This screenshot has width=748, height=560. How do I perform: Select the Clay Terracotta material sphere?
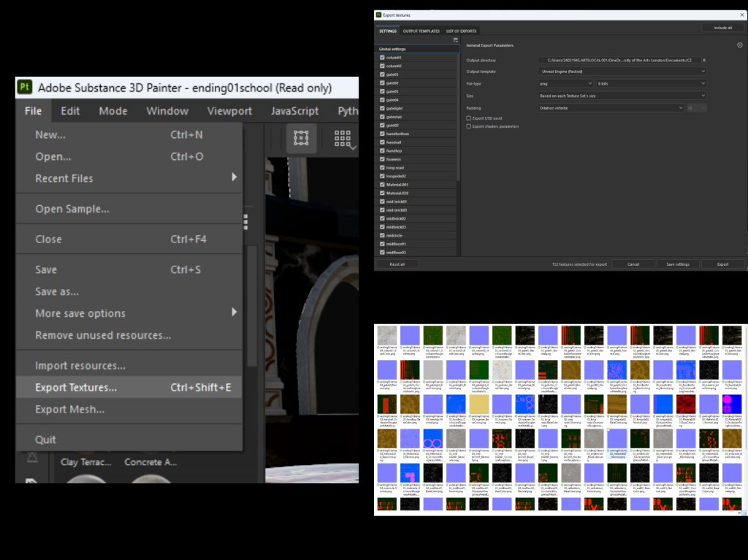pyautogui.click(x=86, y=477)
